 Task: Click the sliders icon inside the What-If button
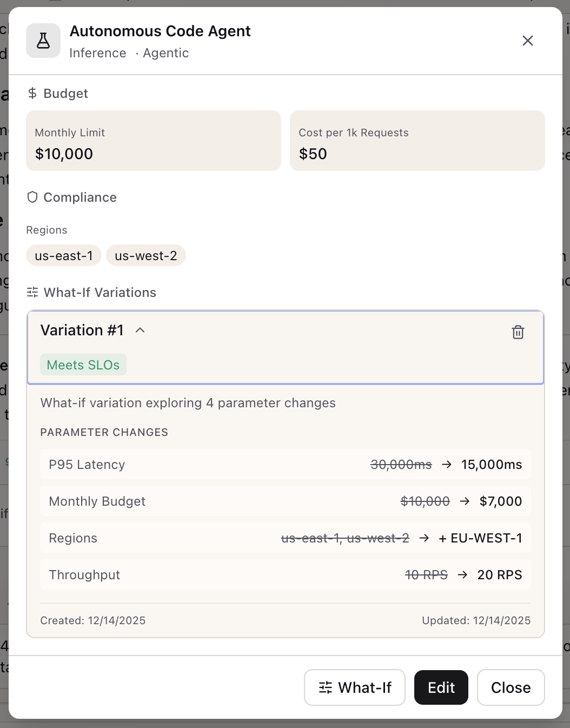(x=324, y=687)
